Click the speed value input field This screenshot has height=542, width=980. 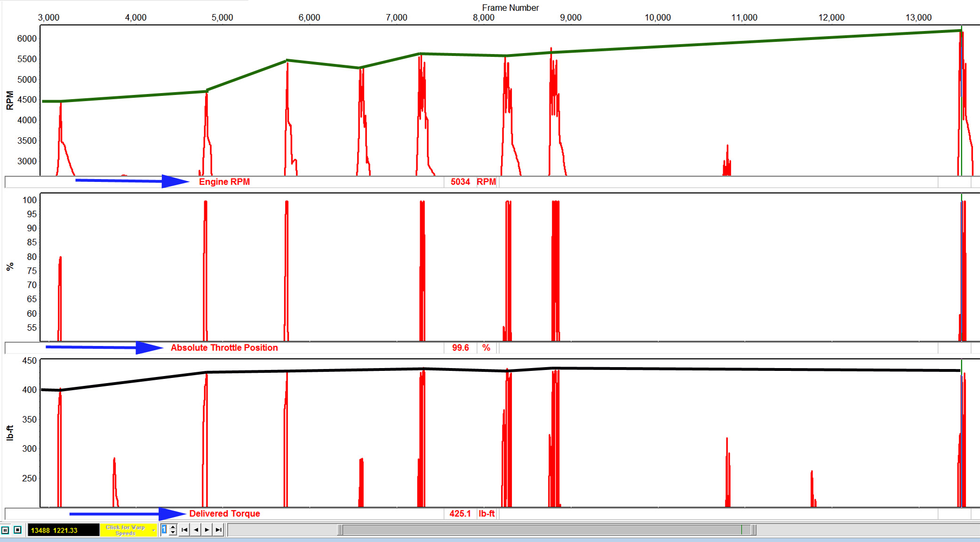pyautogui.click(x=164, y=530)
